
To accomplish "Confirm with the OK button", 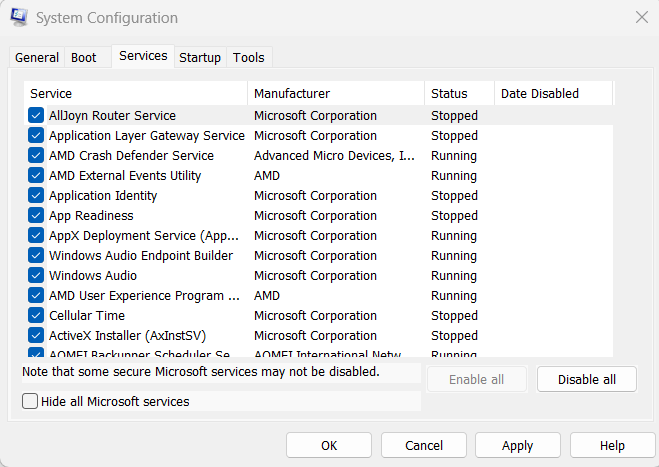I will click(x=329, y=445).
